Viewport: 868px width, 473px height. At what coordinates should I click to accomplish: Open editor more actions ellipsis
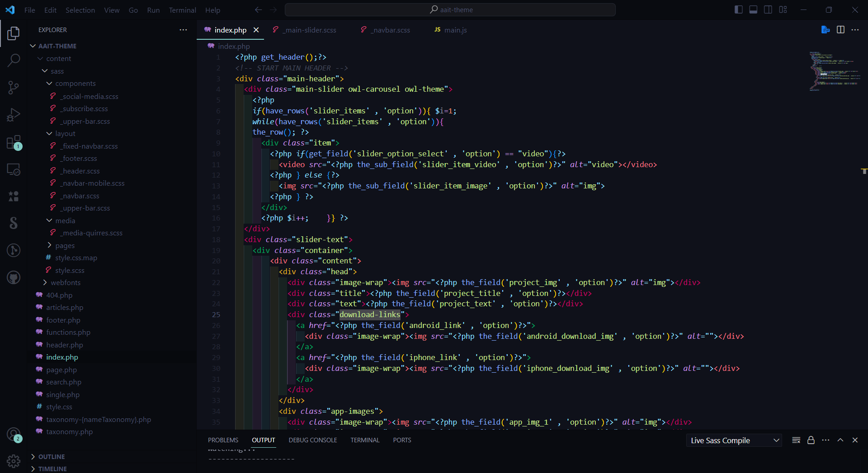point(855,30)
